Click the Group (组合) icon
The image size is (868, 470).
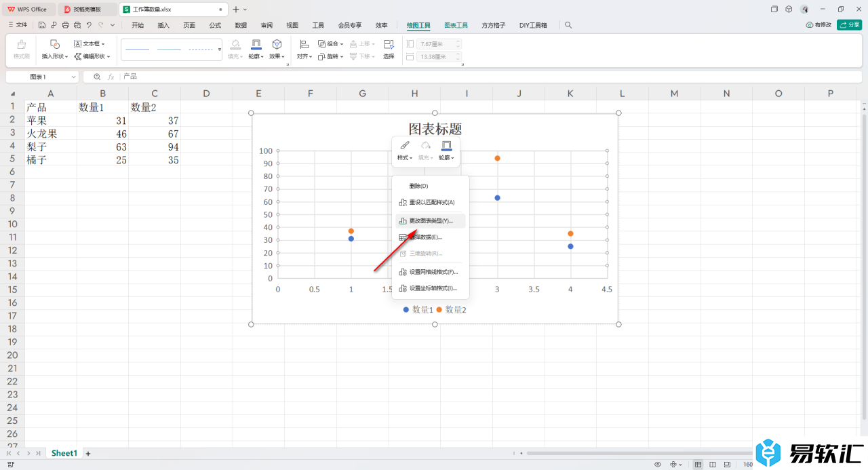pos(321,43)
